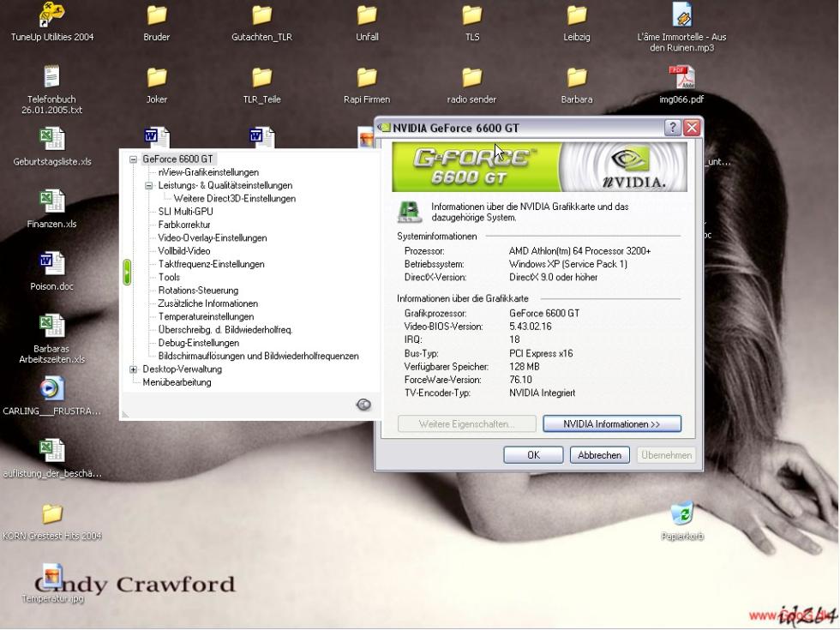The height and width of the screenshot is (630, 840).
Task: Click the GeForce 6600 GT banner image
Action: [x=539, y=166]
